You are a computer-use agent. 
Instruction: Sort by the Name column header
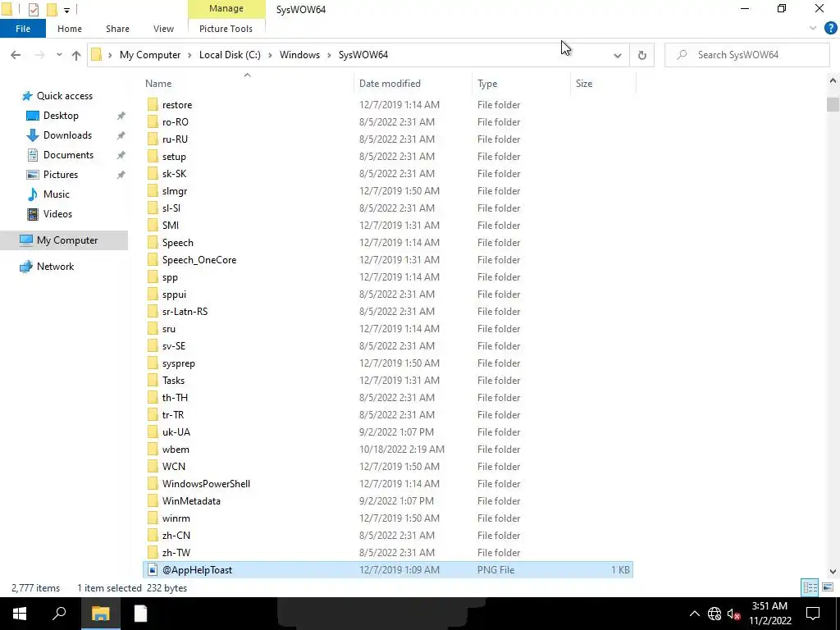click(248, 83)
